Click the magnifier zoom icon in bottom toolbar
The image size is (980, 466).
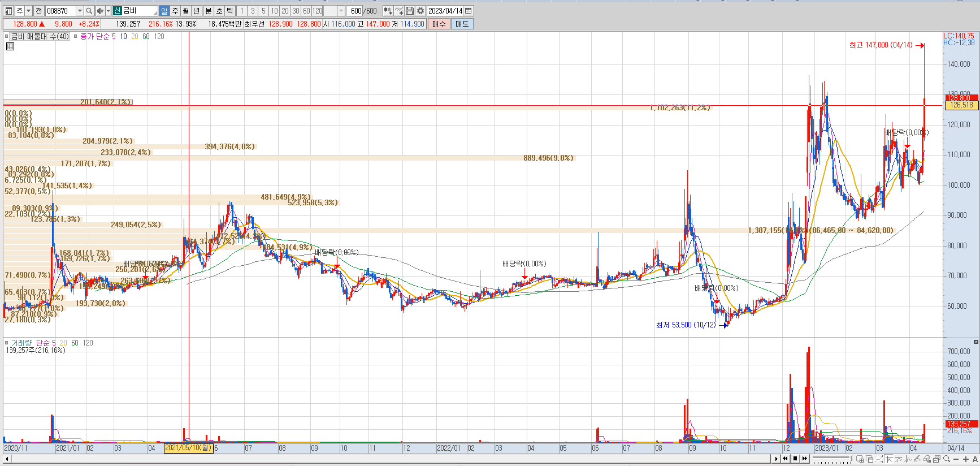(x=947, y=459)
